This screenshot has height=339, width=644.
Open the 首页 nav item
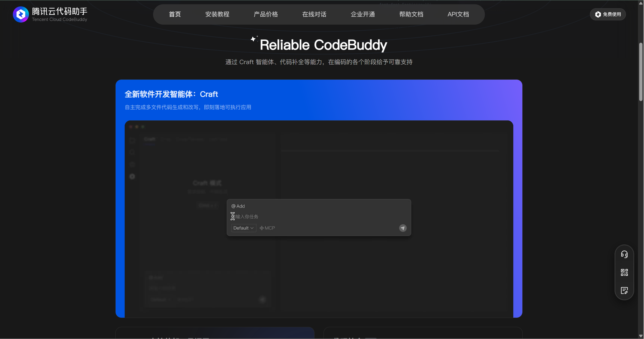(175, 14)
